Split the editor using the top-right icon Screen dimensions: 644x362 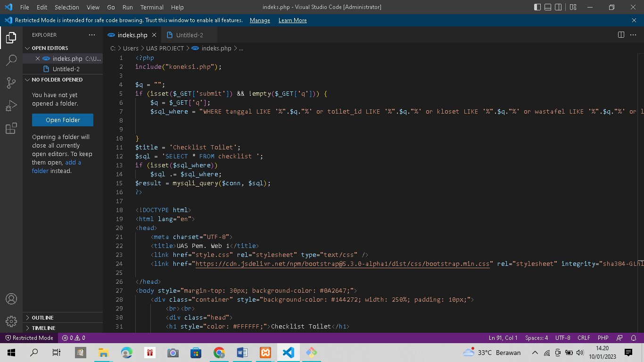click(x=620, y=34)
